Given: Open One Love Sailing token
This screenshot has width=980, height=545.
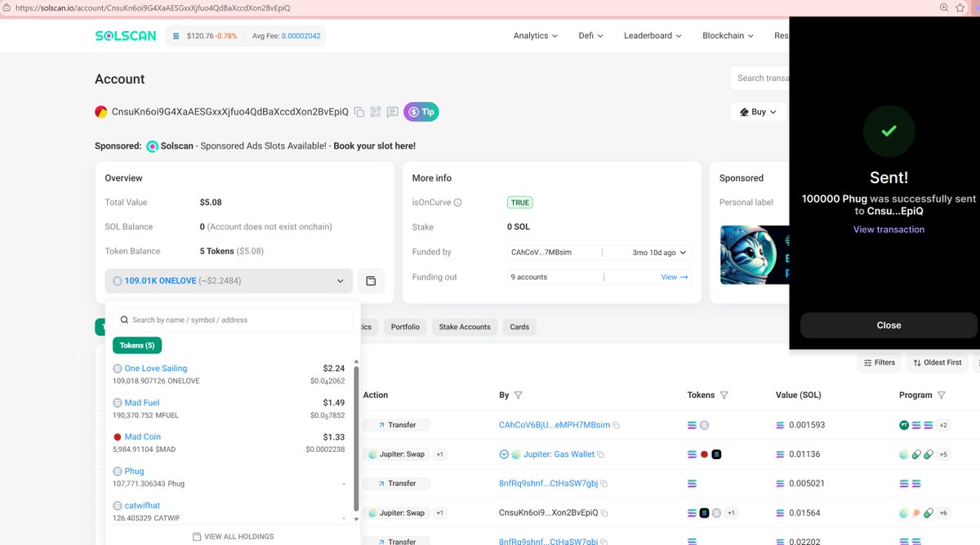Looking at the screenshot, I should click(156, 369).
